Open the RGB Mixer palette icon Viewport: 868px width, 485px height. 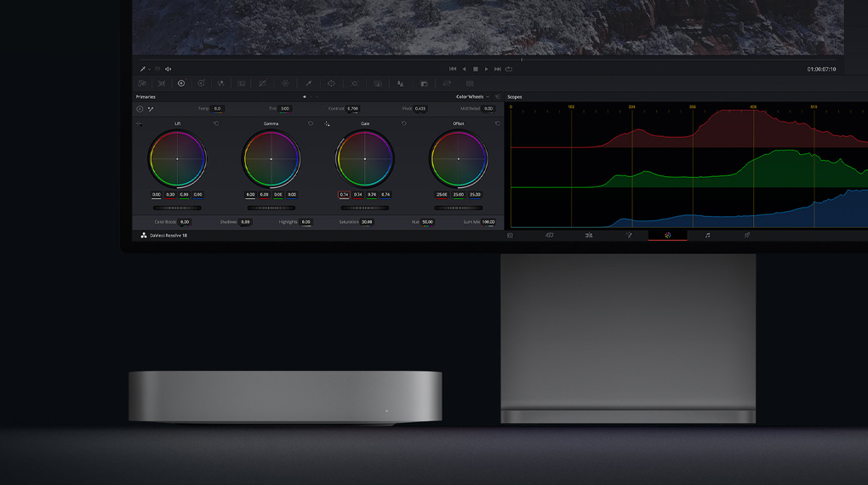[220, 83]
